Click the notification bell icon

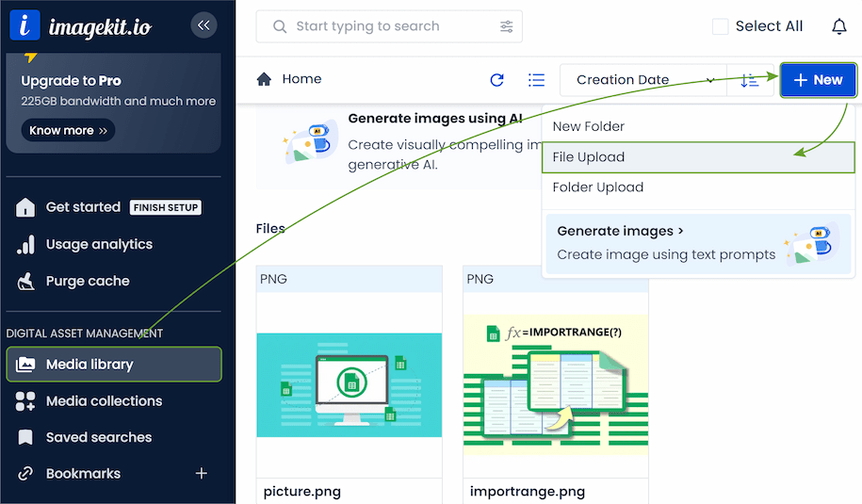pyautogui.click(x=838, y=26)
